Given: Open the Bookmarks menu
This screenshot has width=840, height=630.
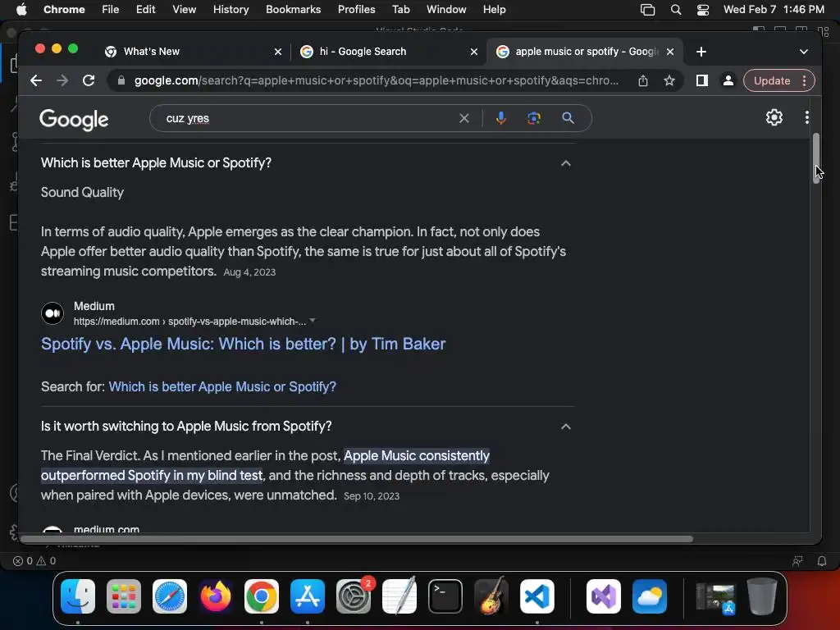Looking at the screenshot, I should [293, 10].
